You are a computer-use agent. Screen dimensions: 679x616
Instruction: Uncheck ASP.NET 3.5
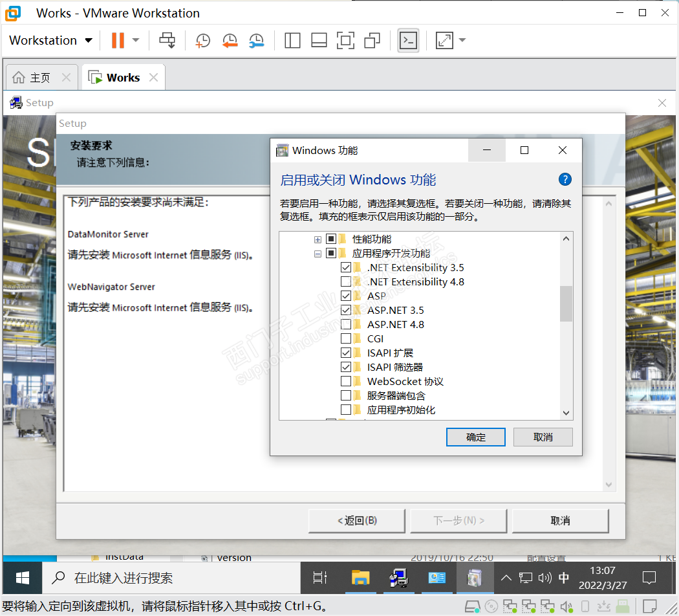[345, 310]
